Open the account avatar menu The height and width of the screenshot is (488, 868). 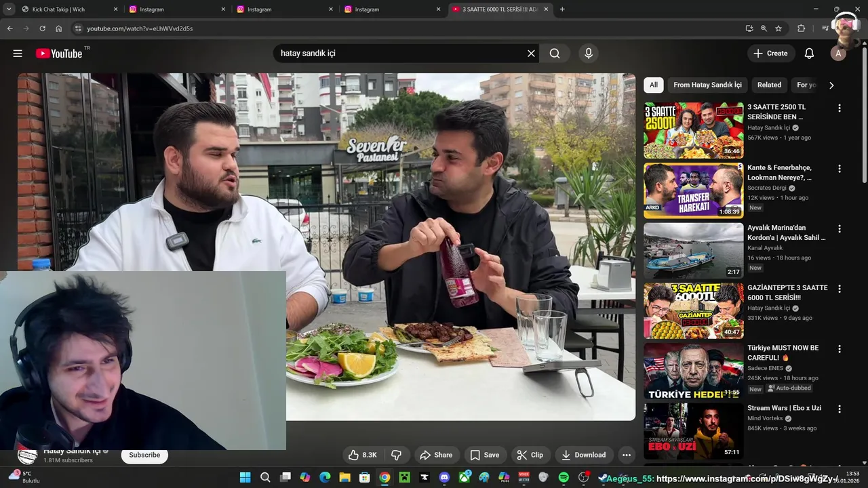pos(838,54)
